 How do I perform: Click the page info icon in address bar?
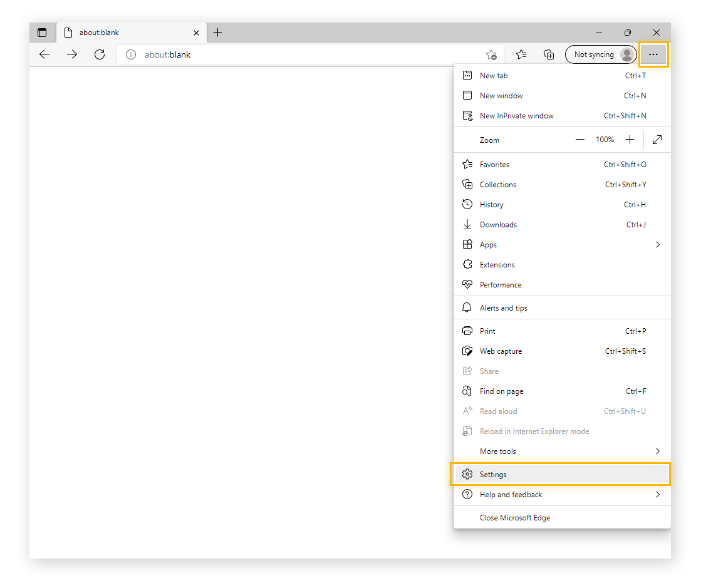130,54
